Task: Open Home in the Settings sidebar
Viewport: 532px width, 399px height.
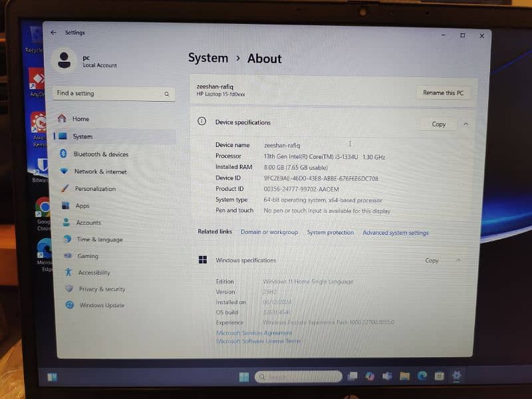Action: point(80,119)
